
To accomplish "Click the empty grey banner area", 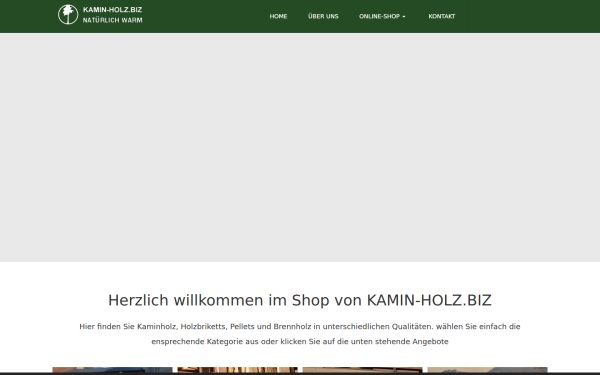I will (x=300, y=148).
